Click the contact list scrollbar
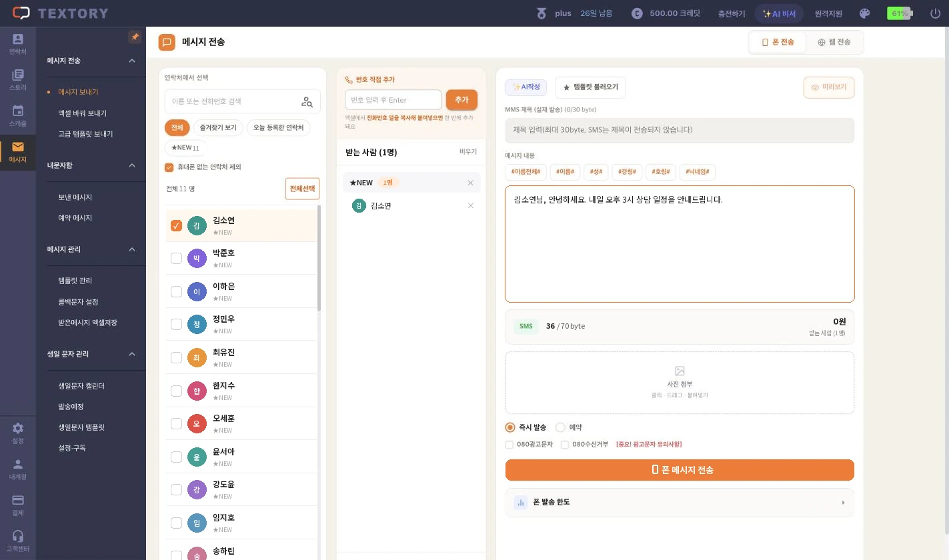 tap(319, 258)
